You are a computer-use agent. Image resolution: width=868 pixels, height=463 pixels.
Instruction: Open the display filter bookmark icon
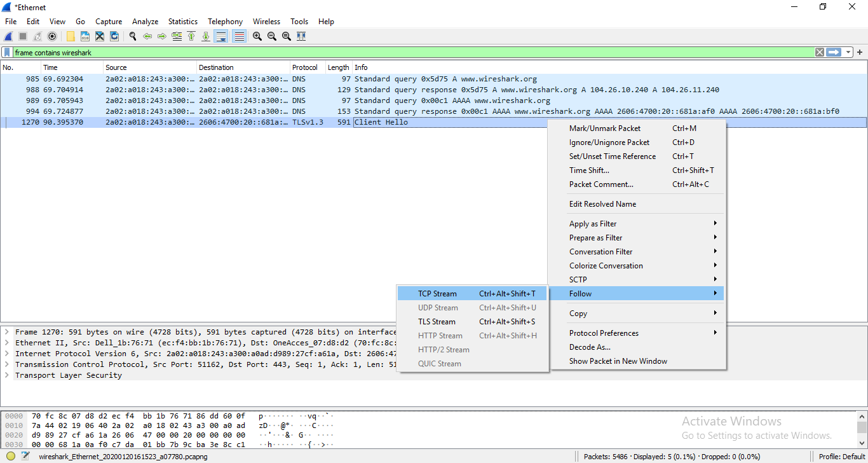click(8, 53)
